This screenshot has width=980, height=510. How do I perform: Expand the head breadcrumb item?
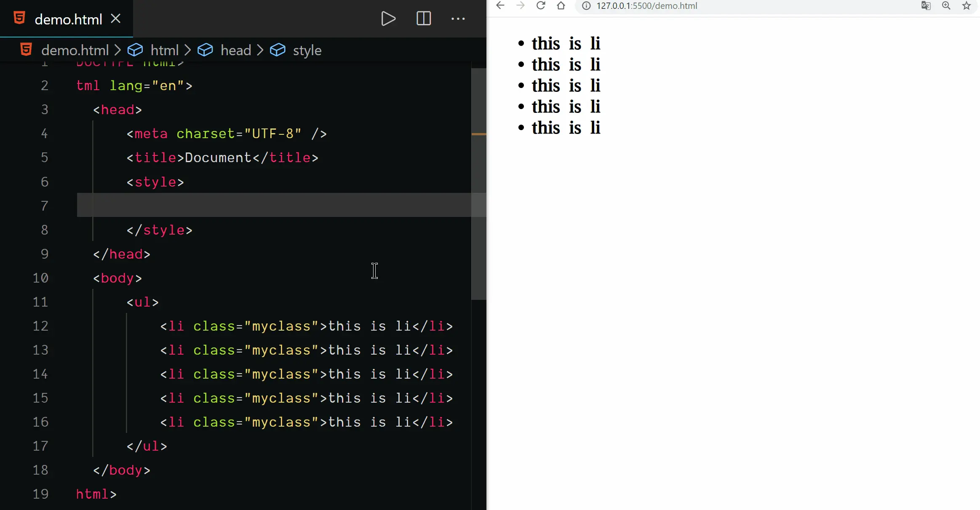click(235, 51)
